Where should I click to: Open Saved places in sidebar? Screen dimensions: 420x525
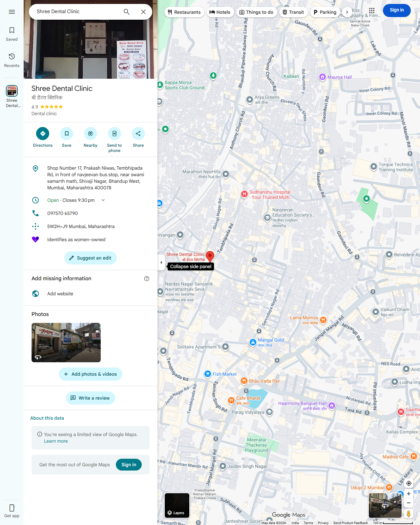[x=12, y=34]
